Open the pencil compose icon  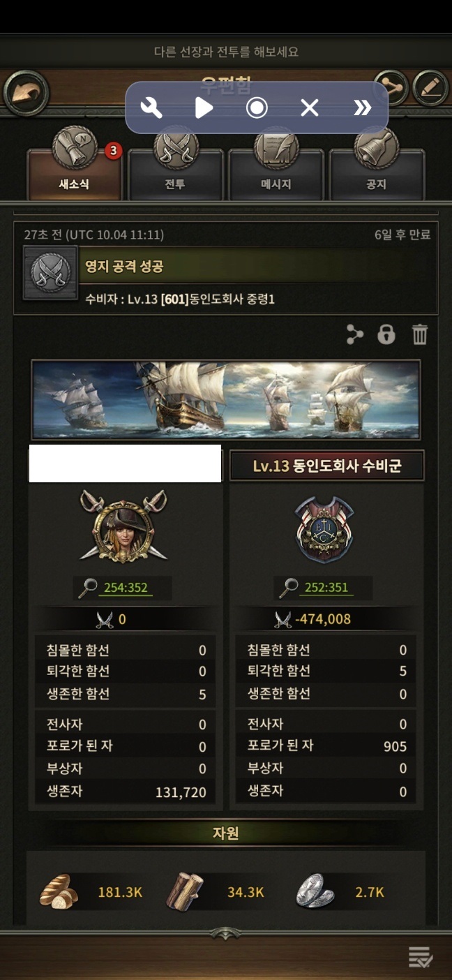(430, 89)
